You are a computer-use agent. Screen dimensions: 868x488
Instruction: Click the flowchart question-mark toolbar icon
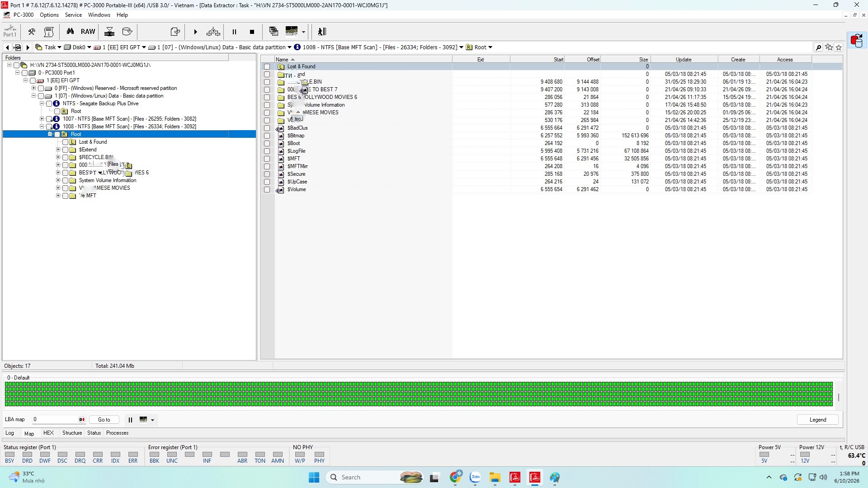[213, 32]
